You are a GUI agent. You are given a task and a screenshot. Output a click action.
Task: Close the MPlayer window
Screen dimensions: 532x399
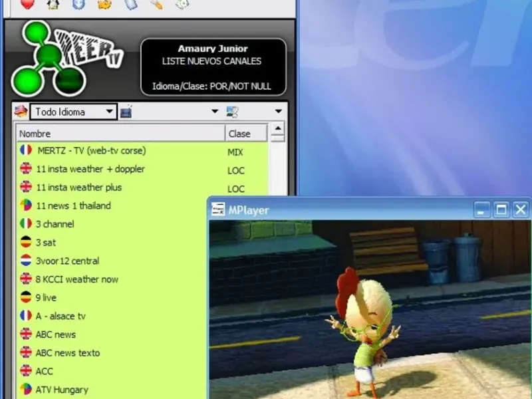click(x=521, y=209)
